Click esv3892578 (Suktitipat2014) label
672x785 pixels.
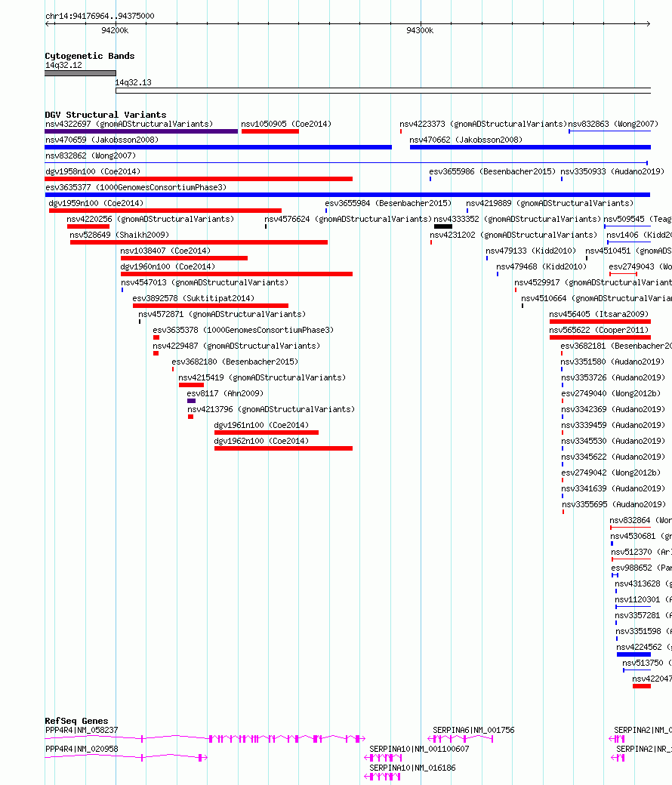[x=193, y=298]
